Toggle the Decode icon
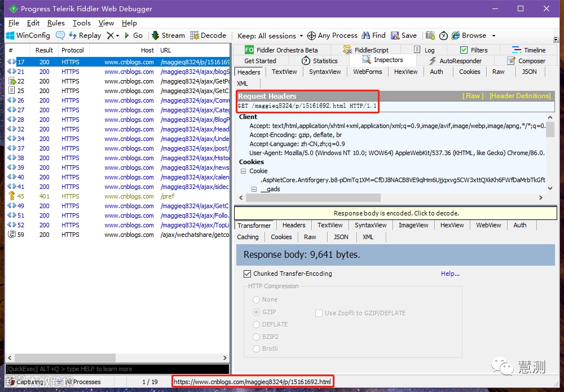The width and height of the screenshot is (564, 392). click(195, 35)
